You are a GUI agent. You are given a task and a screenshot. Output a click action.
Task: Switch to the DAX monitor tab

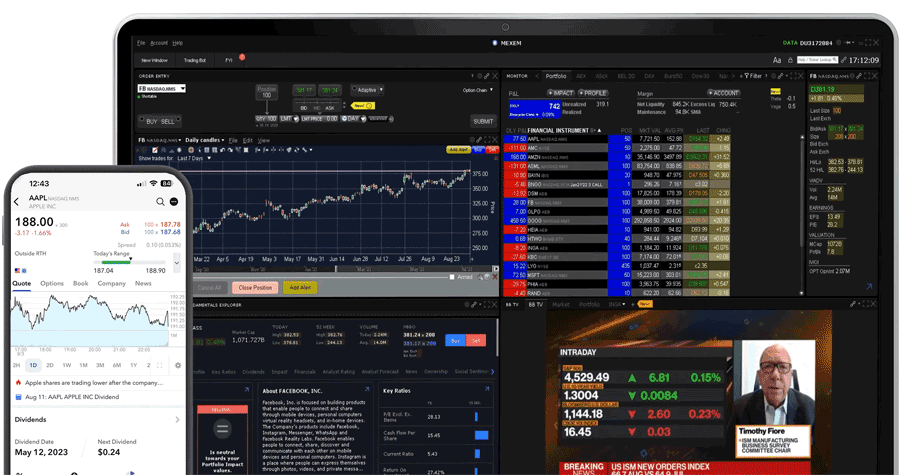(649, 76)
